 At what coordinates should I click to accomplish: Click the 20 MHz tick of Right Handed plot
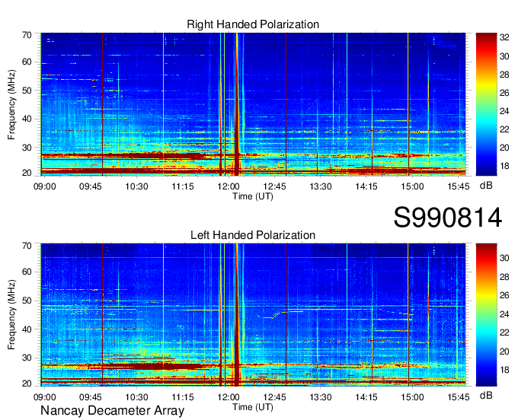coord(27,173)
